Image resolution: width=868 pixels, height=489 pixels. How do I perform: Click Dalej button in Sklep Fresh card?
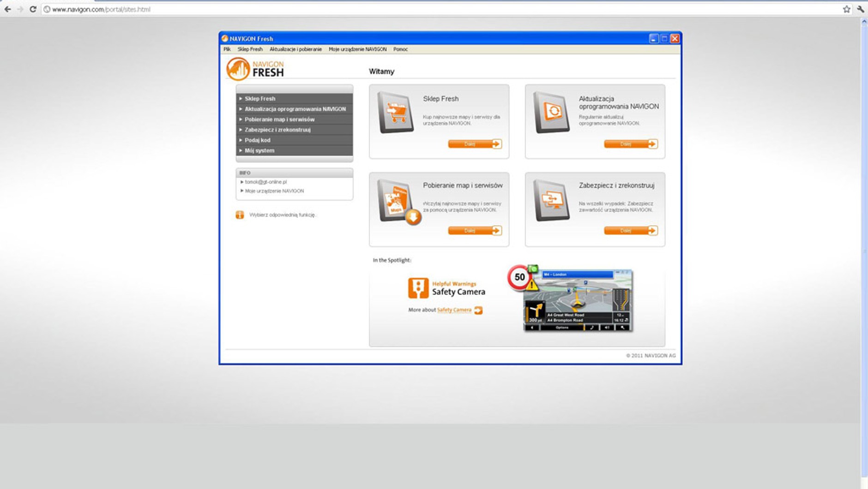(475, 144)
